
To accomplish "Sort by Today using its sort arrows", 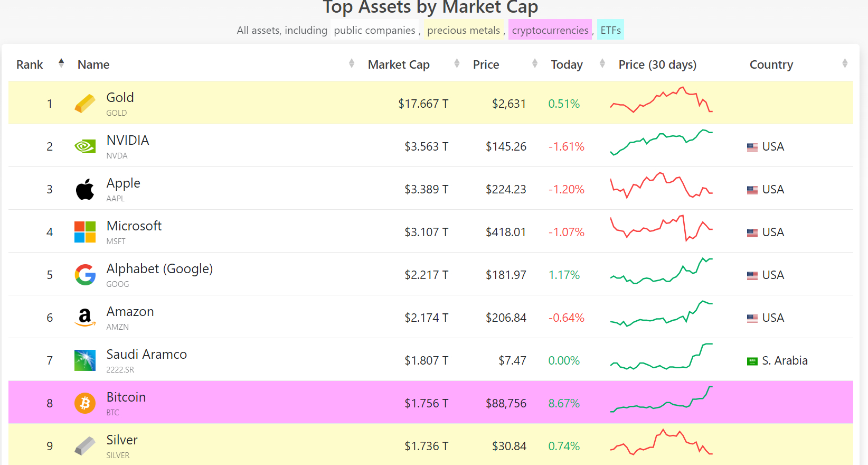I will click(602, 63).
